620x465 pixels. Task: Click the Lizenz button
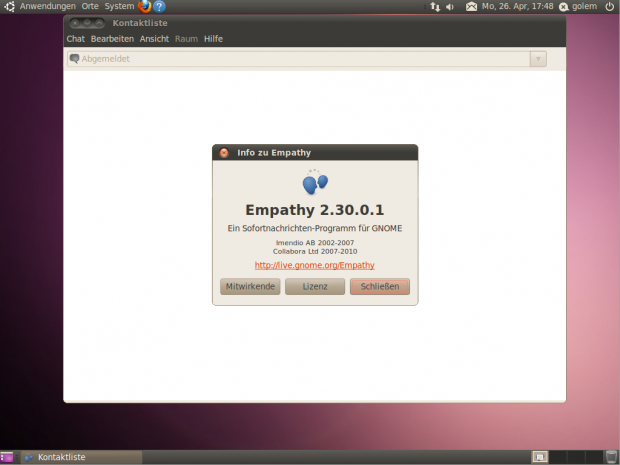(x=315, y=286)
